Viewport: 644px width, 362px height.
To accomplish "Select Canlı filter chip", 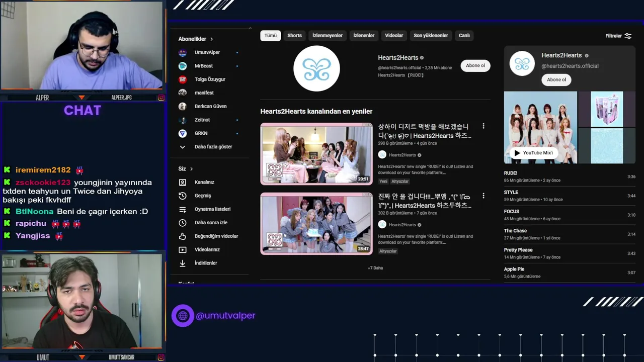I will (x=464, y=36).
